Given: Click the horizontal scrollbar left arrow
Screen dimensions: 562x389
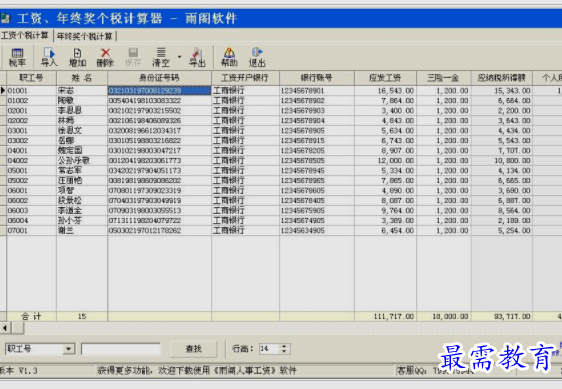Looking at the screenshot, I should (5, 328).
